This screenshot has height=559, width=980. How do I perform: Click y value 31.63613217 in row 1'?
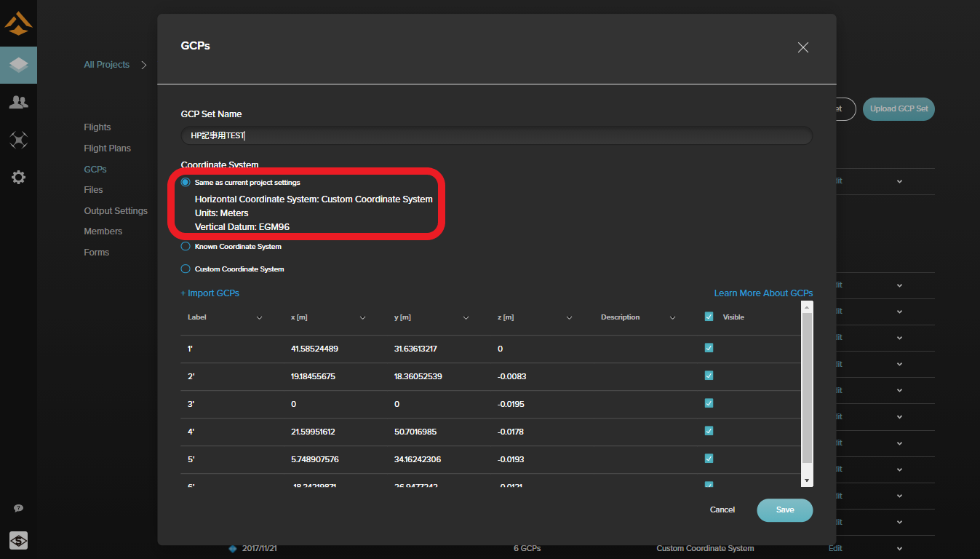pos(415,349)
